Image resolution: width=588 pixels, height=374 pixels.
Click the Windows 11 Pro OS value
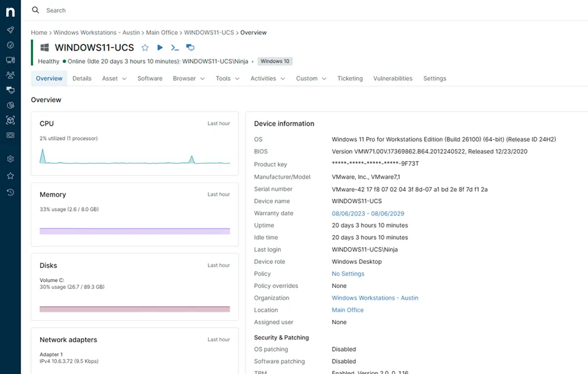point(444,139)
